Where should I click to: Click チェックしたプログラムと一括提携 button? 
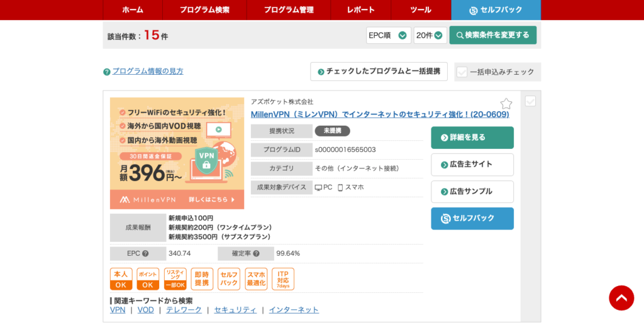coord(379,72)
